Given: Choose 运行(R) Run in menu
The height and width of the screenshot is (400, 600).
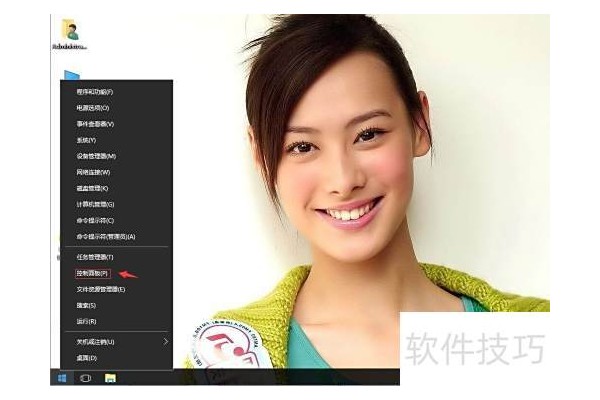Looking at the screenshot, I should click(116, 322).
